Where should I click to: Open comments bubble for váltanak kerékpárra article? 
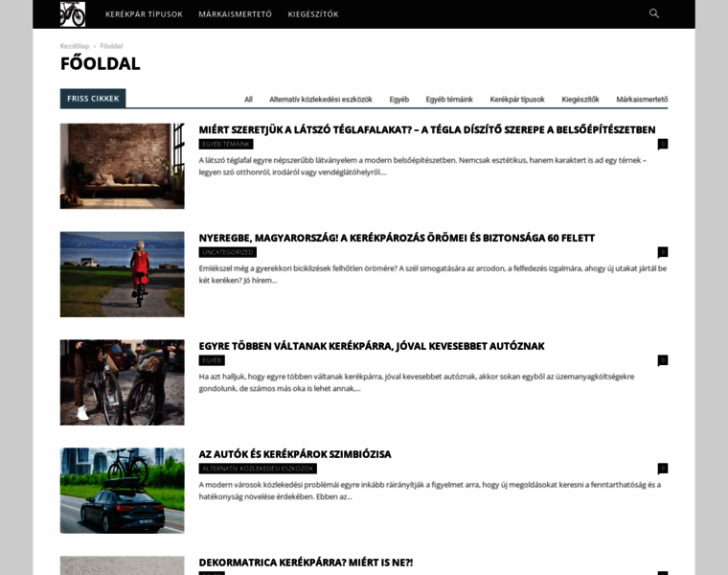[663, 360]
